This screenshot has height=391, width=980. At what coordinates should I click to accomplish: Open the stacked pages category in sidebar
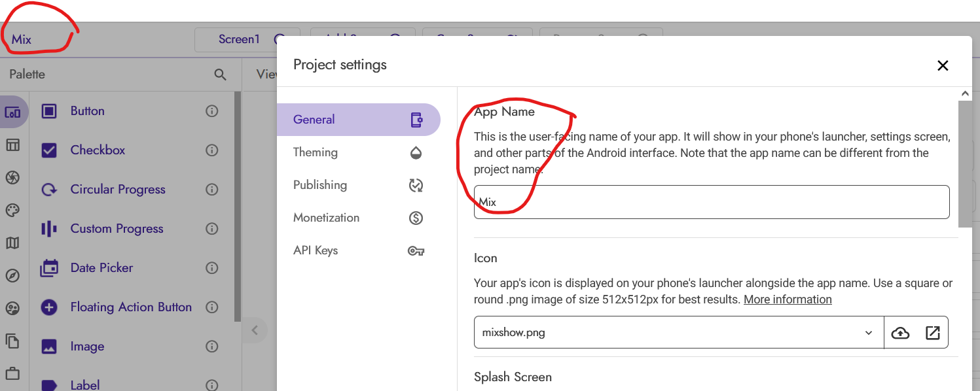12,341
